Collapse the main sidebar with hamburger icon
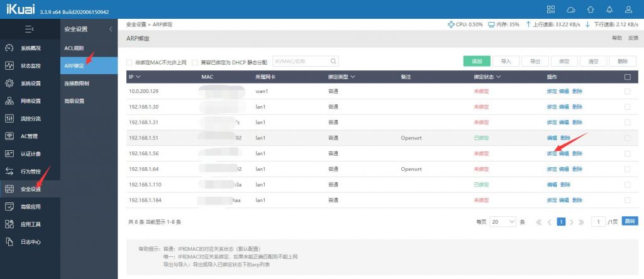Image resolution: width=644 pixels, height=279 pixels. (30, 29)
